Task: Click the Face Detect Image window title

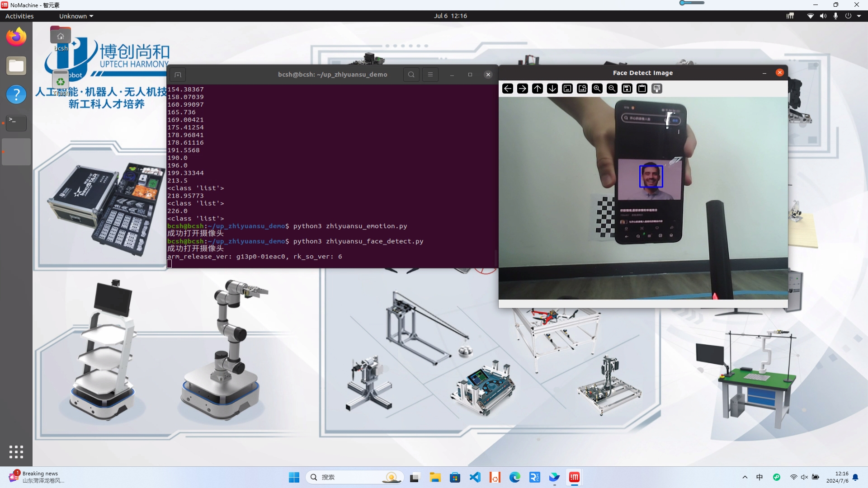Action: [x=642, y=73]
